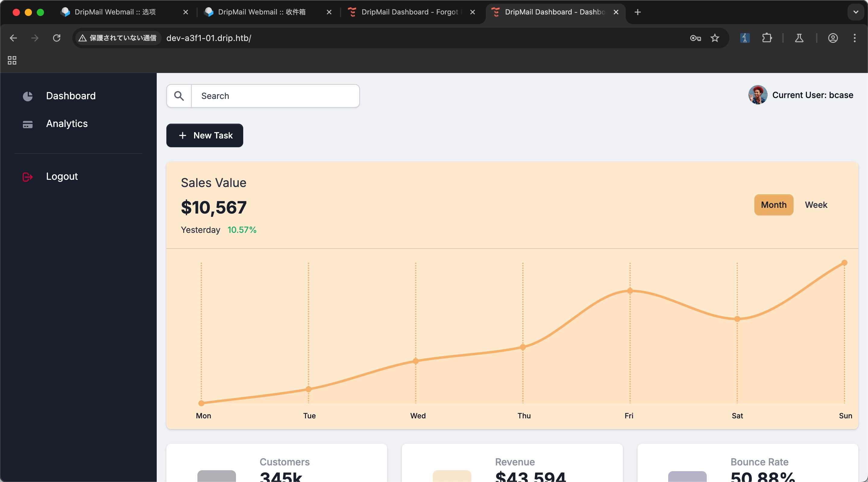Click the insecure connection warning chip
Image resolution: width=868 pixels, height=482 pixels.
click(118, 38)
